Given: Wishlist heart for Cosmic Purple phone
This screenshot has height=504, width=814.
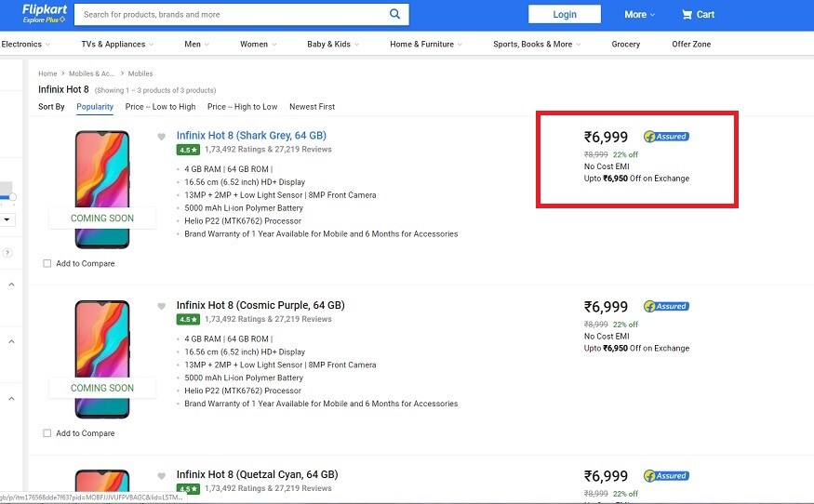Looking at the screenshot, I should pos(162,306).
